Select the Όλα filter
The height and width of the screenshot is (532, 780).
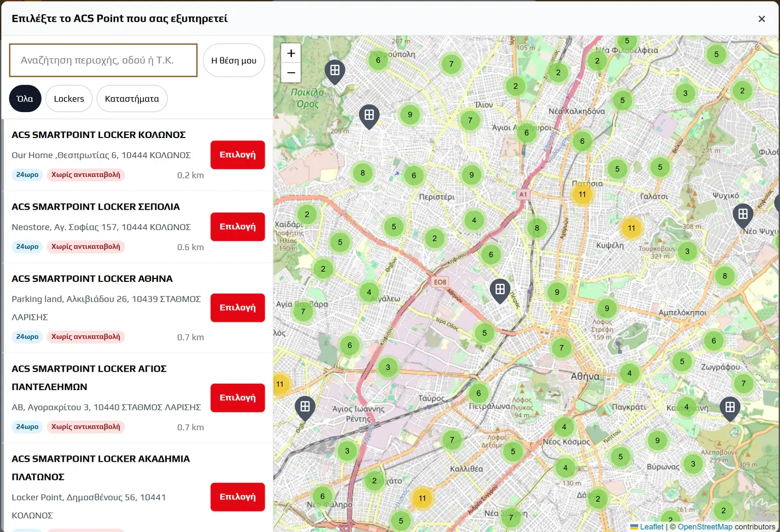click(25, 99)
